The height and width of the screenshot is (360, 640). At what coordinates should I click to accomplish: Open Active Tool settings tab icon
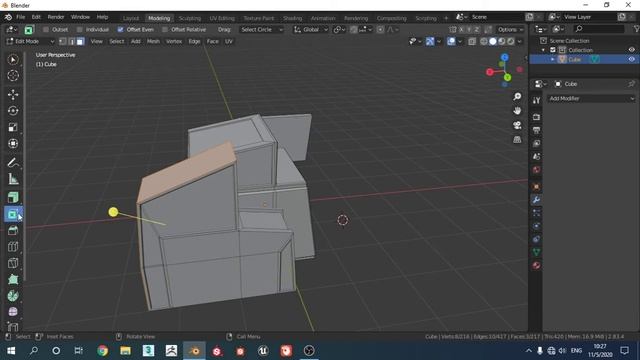click(x=536, y=100)
